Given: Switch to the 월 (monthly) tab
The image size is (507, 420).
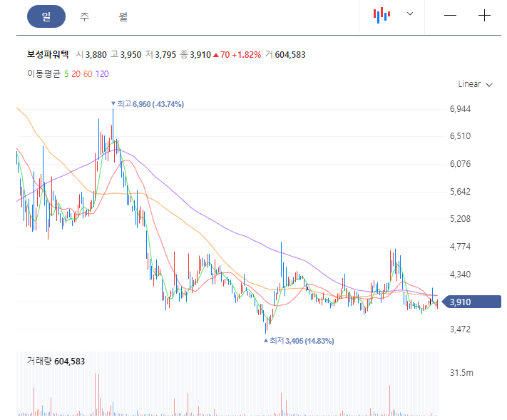Looking at the screenshot, I should pos(123,16).
